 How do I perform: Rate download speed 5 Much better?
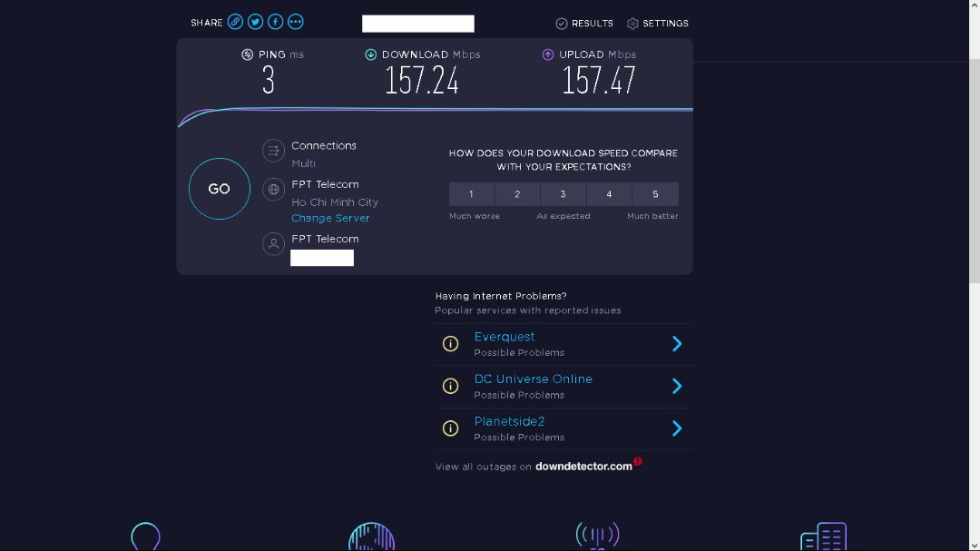pyautogui.click(x=655, y=194)
